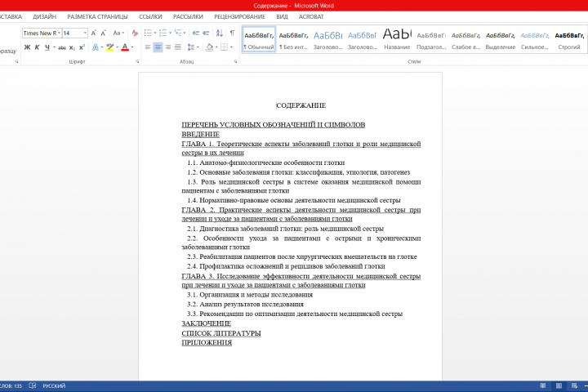588x392 pixels.
Task: Open bullet library dropdown arrow
Action: pos(155,33)
